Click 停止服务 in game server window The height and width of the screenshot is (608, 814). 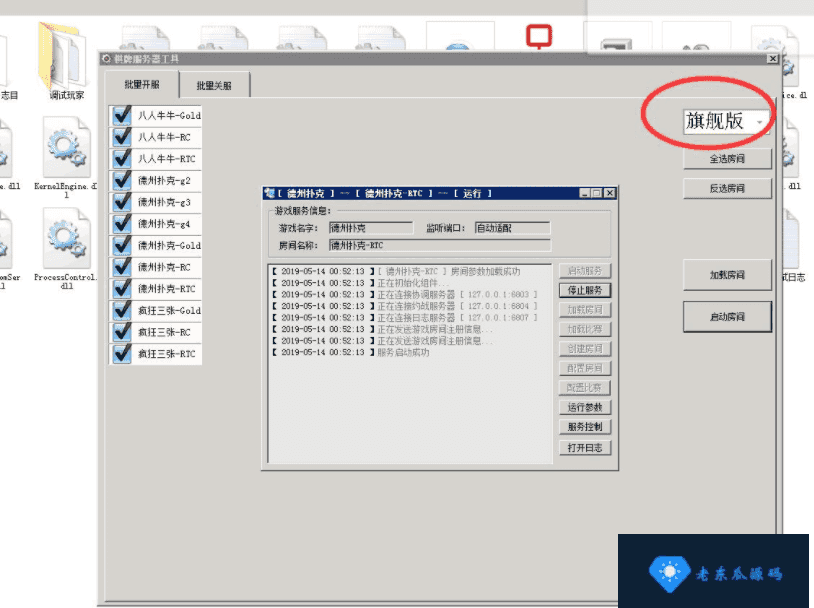tap(585, 290)
